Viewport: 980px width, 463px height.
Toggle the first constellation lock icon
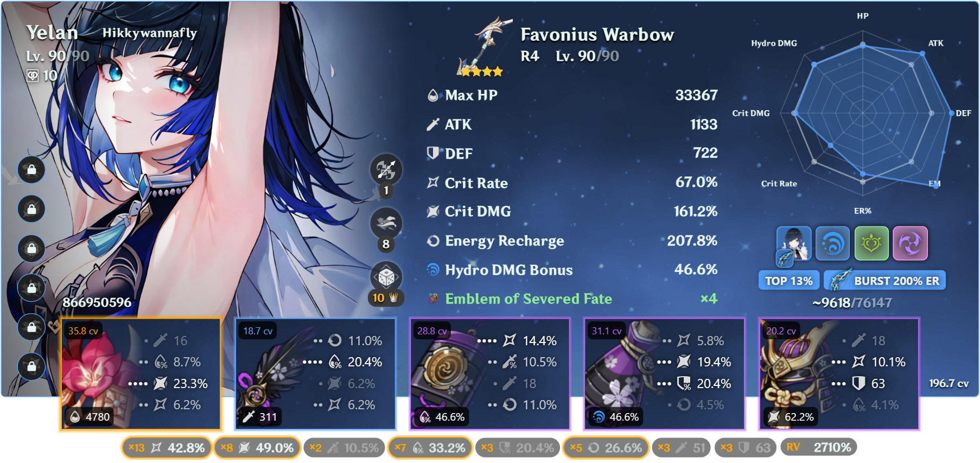31,170
